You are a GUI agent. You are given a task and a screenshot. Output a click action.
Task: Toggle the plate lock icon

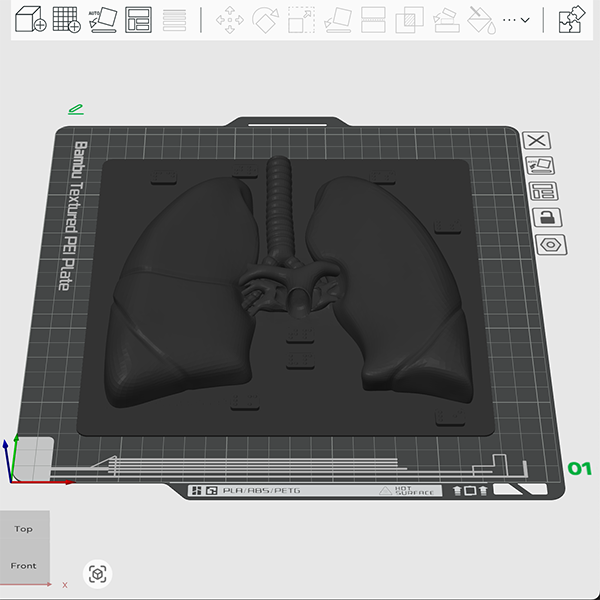click(548, 217)
